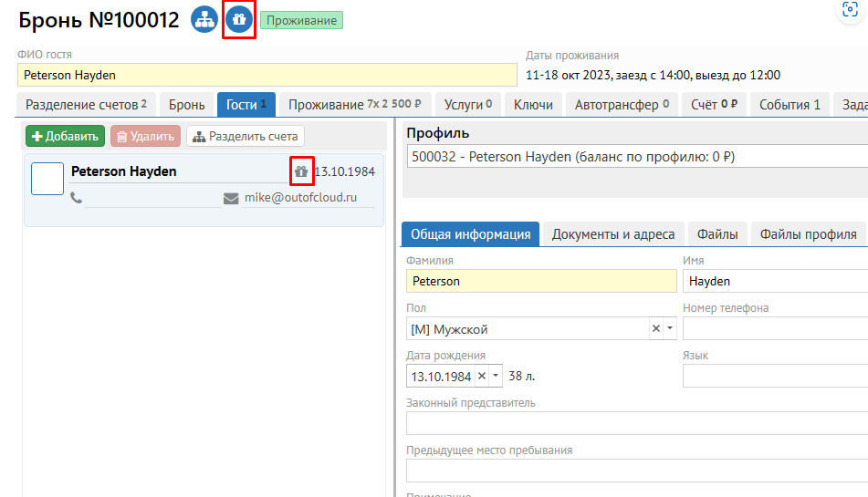Click the blue gift icon in header
The image size is (868, 497).
239,20
